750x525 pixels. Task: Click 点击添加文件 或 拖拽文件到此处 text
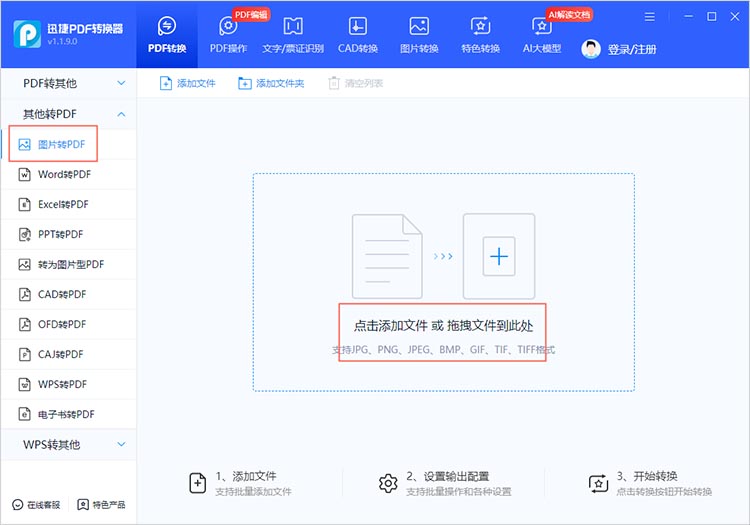(x=443, y=326)
